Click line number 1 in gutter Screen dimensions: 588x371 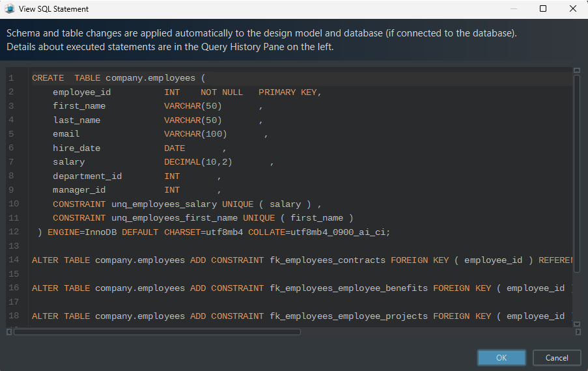[x=11, y=78]
